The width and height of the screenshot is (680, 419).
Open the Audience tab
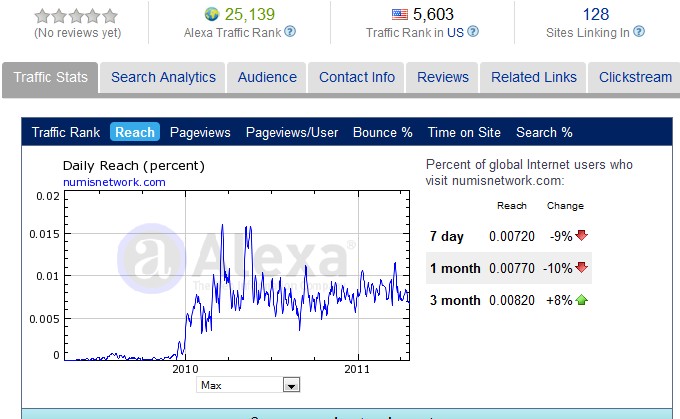[267, 77]
